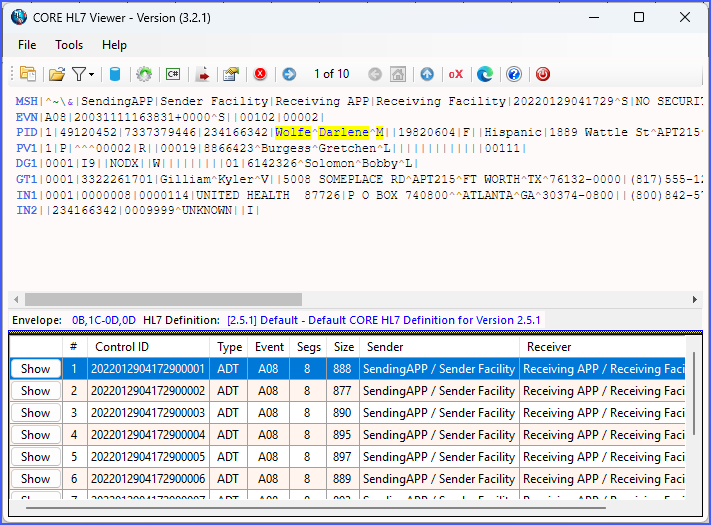Image resolution: width=711 pixels, height=525 pixels.
Task: Click the red 0X hex icon
Action: coord(456,74)
